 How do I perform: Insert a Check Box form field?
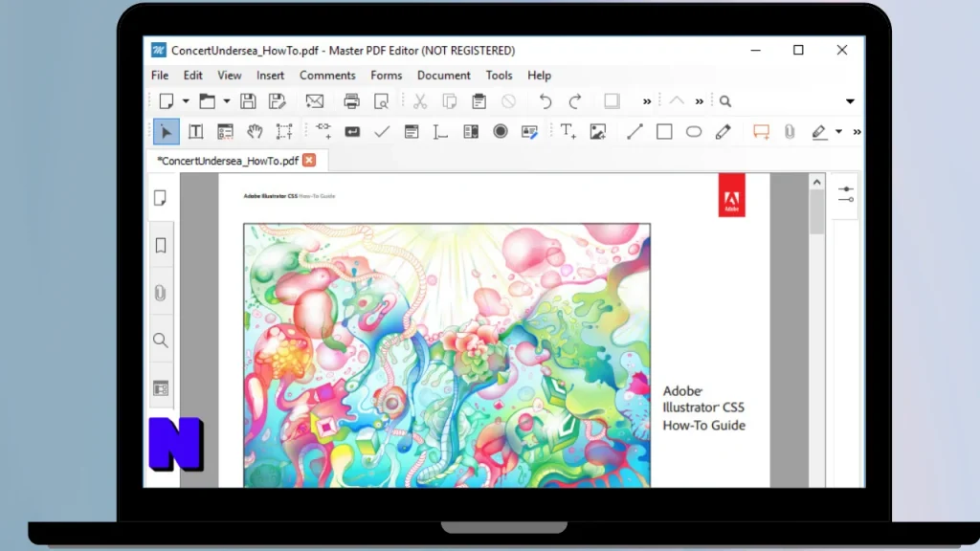coord(382,132)
